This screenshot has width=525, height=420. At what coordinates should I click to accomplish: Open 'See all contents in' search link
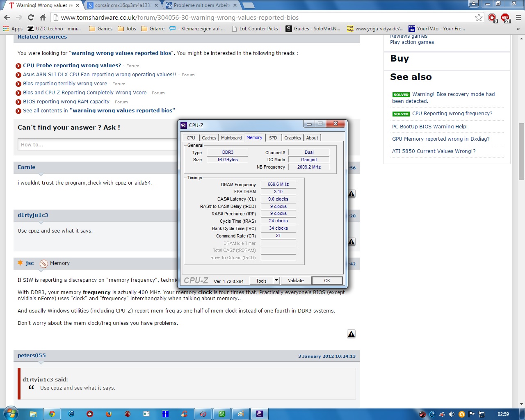tap(99, 110)
